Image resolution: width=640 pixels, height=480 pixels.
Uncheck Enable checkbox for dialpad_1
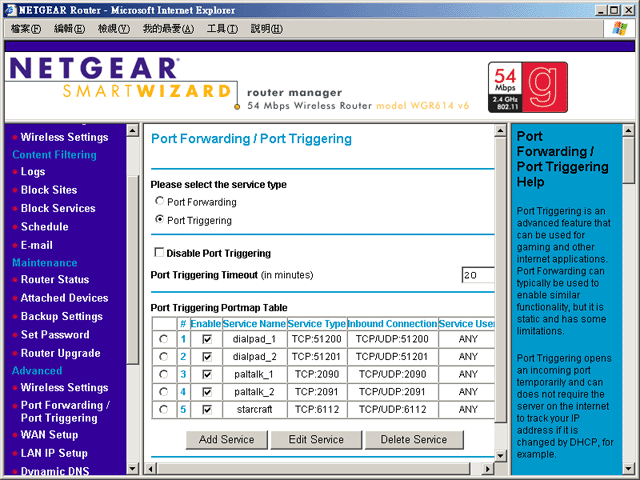coord(207,339)
